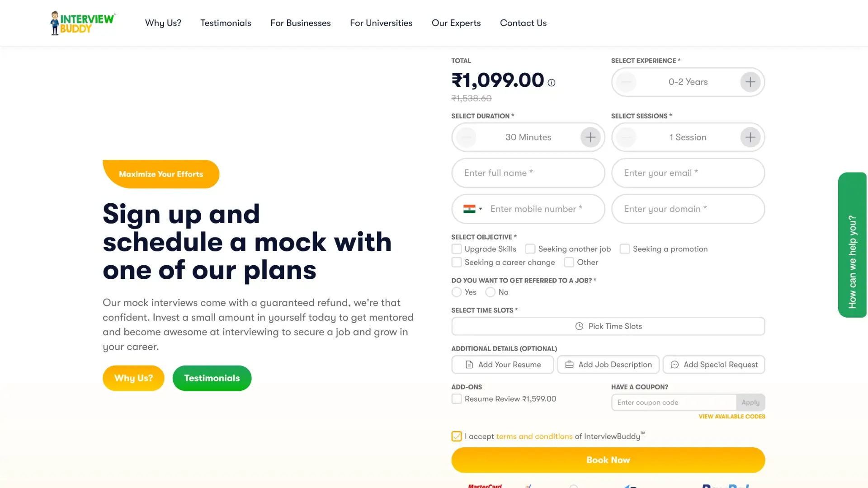Decrease duration using the minus icon
This screenshot has width=868, height=488.
click(x=466, y=137)
